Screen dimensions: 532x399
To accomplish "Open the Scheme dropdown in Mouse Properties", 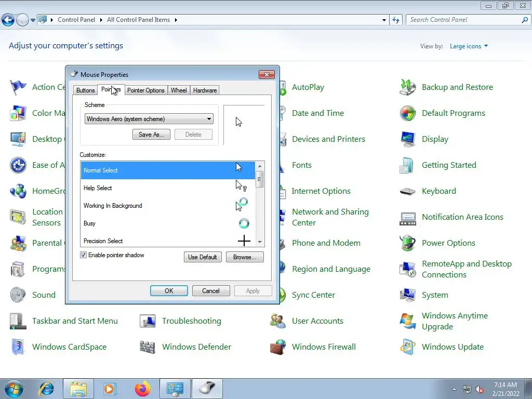I will pyautogui.click(x=149, y=119).
